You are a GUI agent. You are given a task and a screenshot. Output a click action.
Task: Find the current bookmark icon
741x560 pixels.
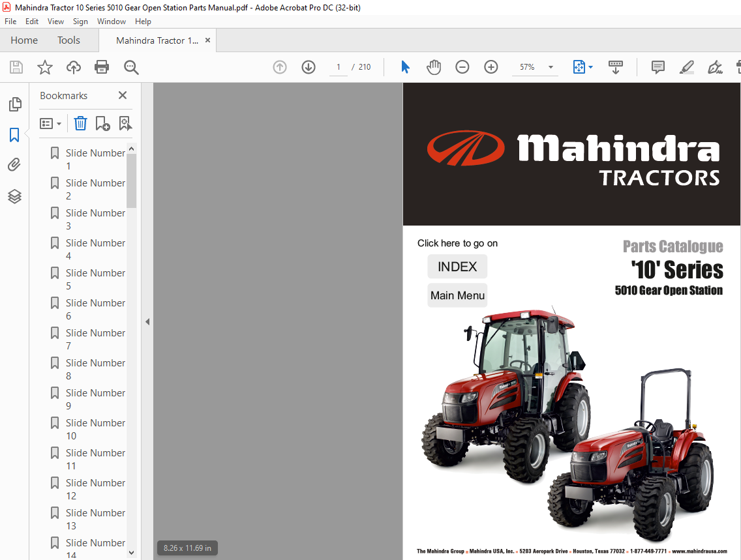point(125,124)
